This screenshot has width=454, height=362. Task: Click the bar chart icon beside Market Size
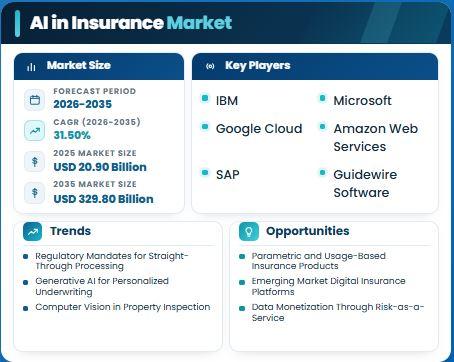[x=31, y=67]
